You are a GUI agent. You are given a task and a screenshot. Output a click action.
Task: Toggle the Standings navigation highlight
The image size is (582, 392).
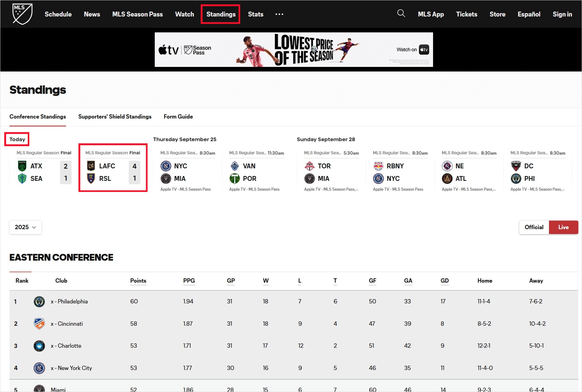221,14
